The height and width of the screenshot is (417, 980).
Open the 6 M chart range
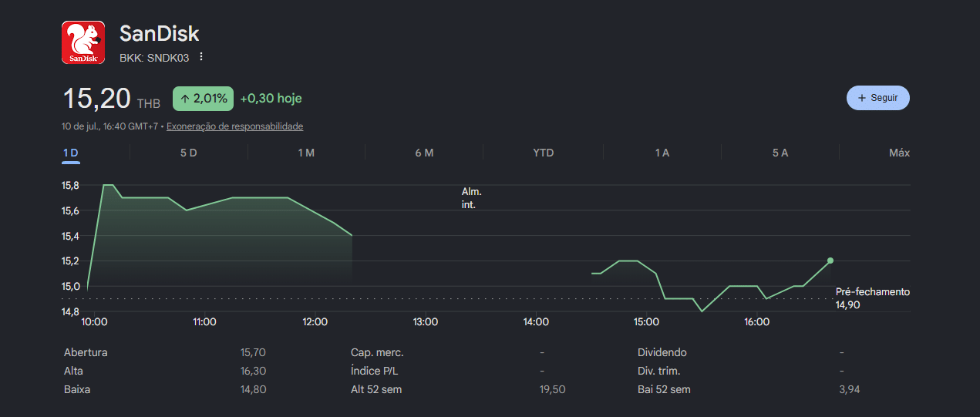coord(424,153)
